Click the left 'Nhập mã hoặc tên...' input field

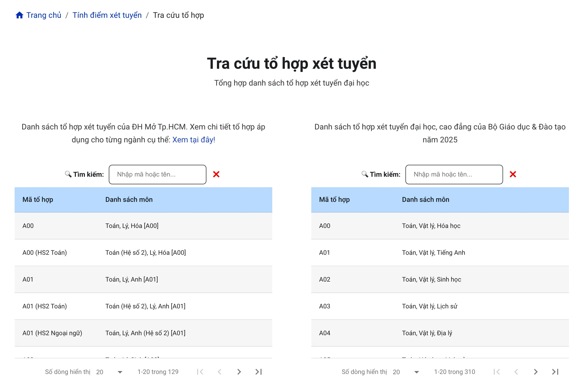click(158, 174)
